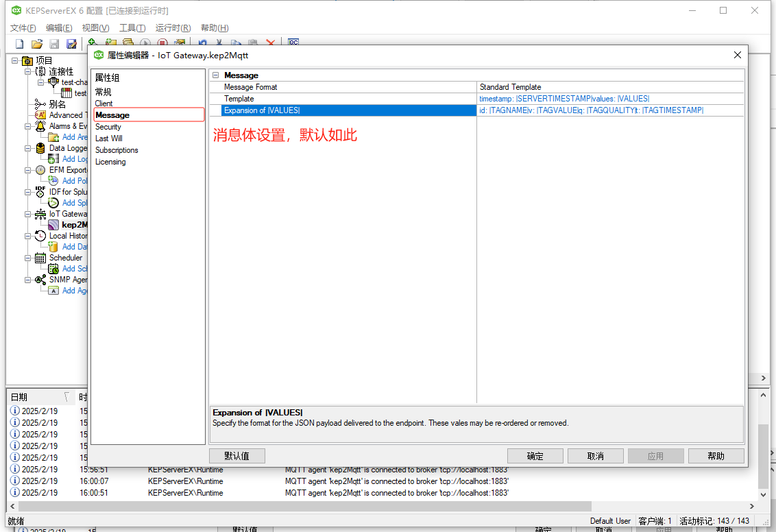
Task: Click the Add Area folder icon
Action: tap(53, 137)
